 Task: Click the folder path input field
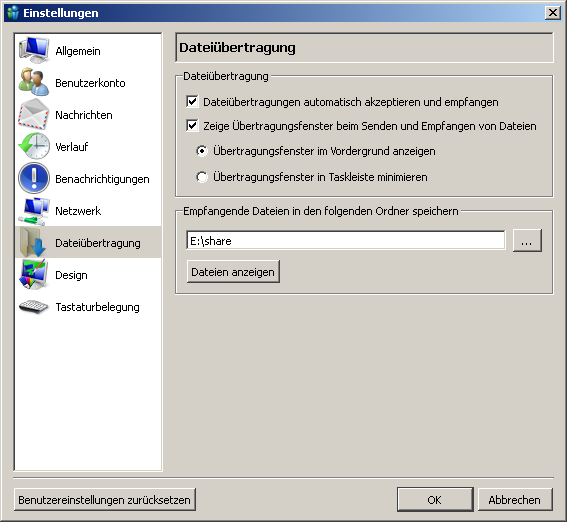click(346, 240)
